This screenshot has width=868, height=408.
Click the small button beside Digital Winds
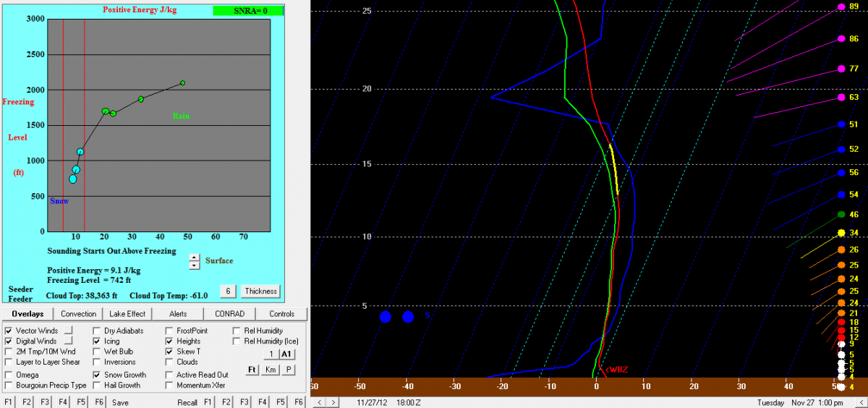tap(69, 341)
